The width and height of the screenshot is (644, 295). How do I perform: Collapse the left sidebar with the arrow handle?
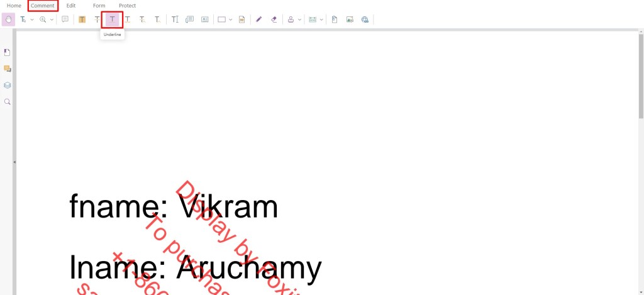click(14, 162)
